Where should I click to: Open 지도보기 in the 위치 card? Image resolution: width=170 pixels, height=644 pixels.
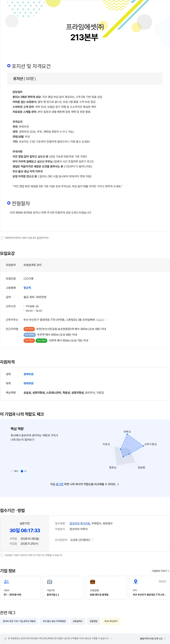[162, 581]
